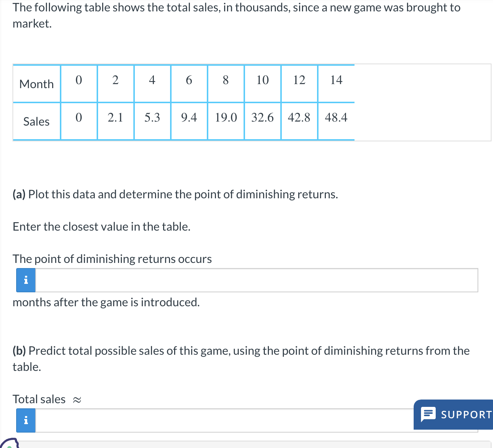493x448 pixels.
Task: Select the Sales row header cell
Action: (x=36, y=122)
